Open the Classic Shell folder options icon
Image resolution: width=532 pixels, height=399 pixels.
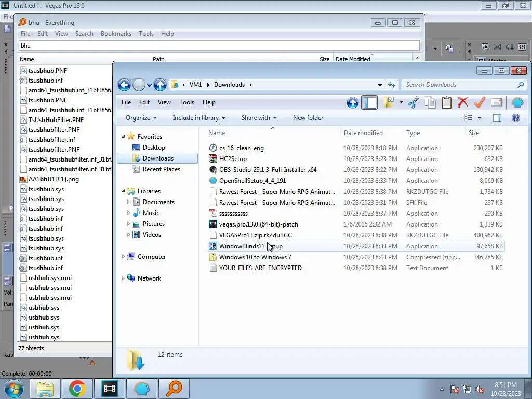[x=389, y=102]
